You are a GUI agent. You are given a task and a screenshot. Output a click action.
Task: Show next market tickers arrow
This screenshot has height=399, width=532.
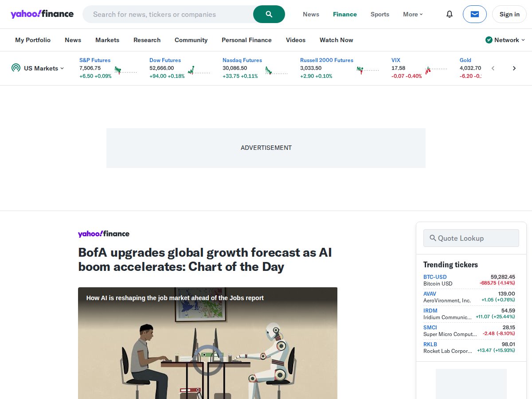pyautogui.click(x=514, y=68)
